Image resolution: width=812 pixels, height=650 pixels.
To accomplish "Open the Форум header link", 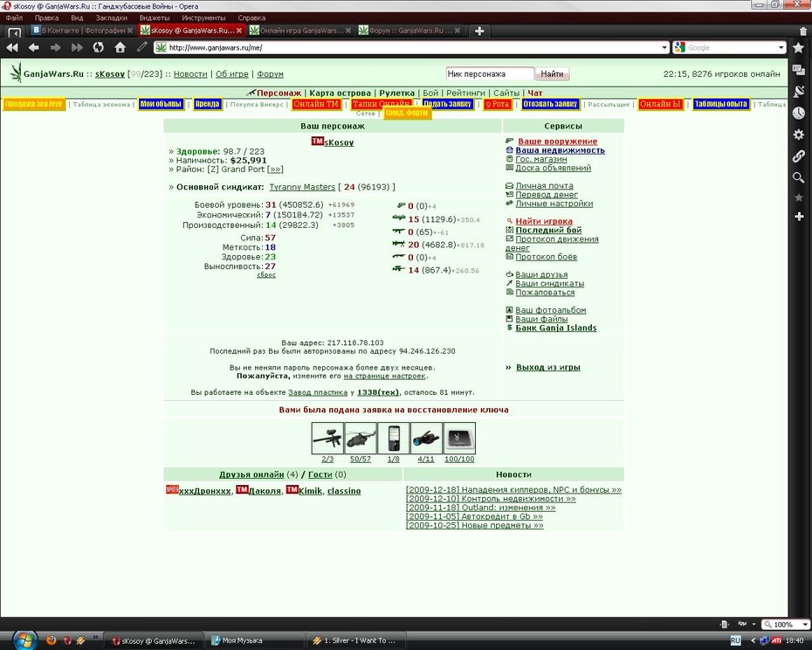I will coord(270,74).
